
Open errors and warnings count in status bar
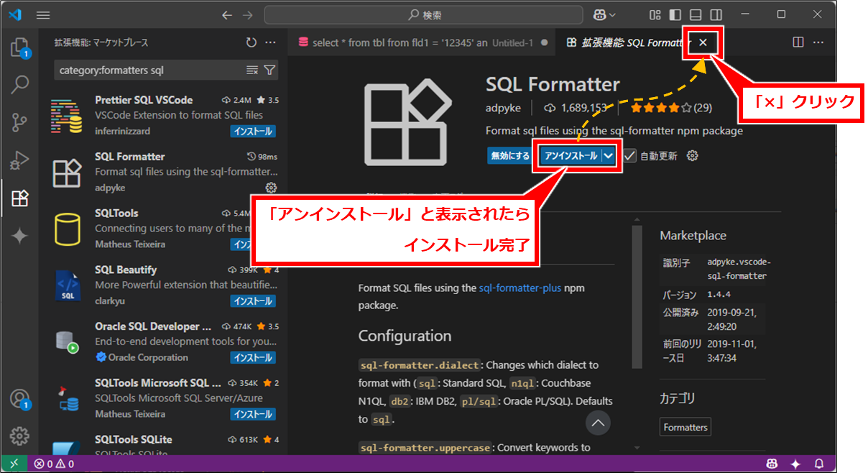55,464
